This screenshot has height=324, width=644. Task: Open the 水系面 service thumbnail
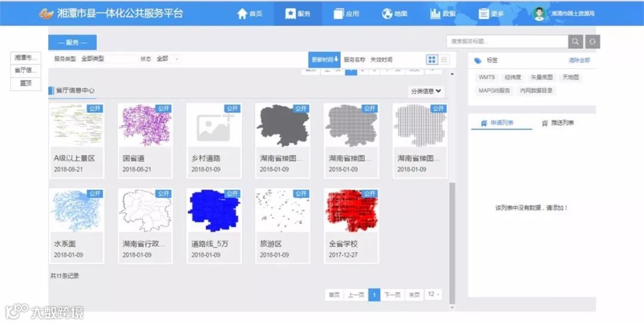tap(77, 211)
